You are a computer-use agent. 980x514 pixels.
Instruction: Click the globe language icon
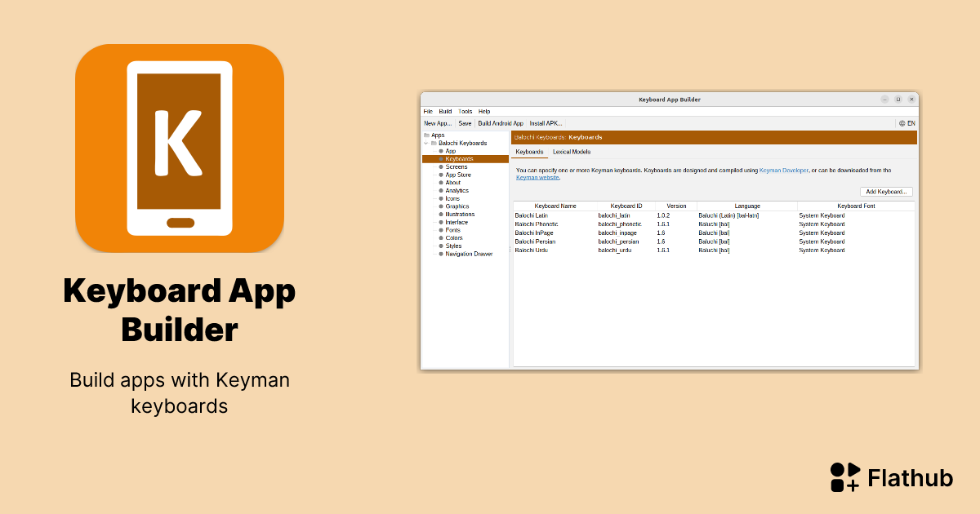[x=901, y=122]
